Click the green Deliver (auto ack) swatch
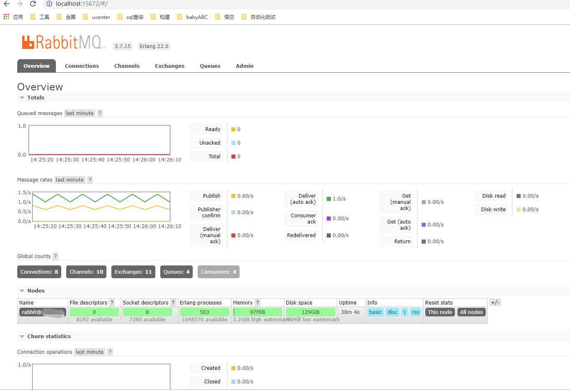 [x=329, y=199]
